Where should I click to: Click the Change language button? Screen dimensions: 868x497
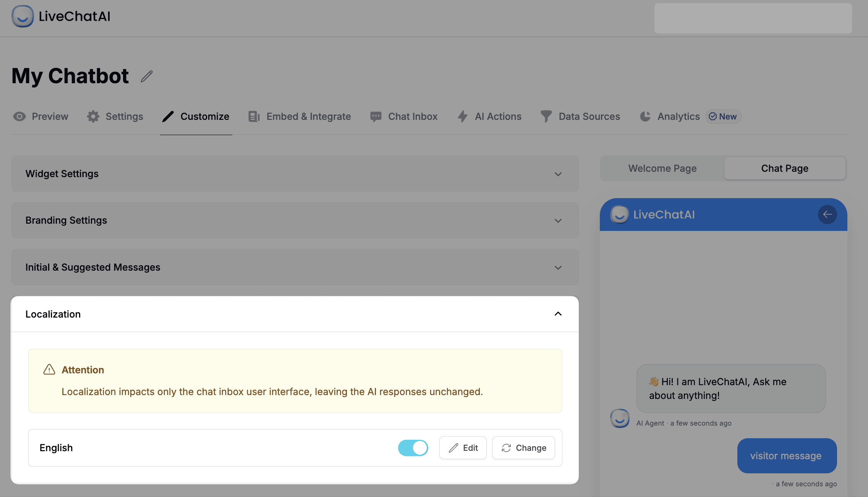click(523, 447)
